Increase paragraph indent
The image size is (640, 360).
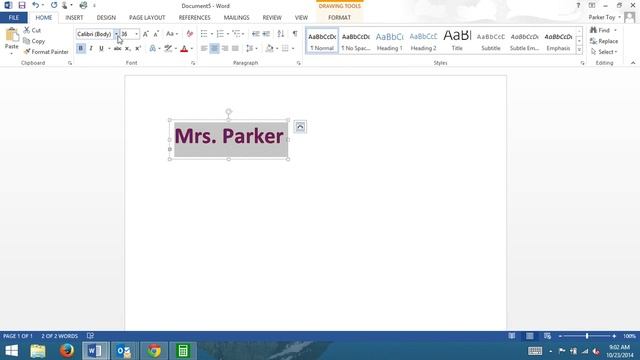tap(266, 34)
